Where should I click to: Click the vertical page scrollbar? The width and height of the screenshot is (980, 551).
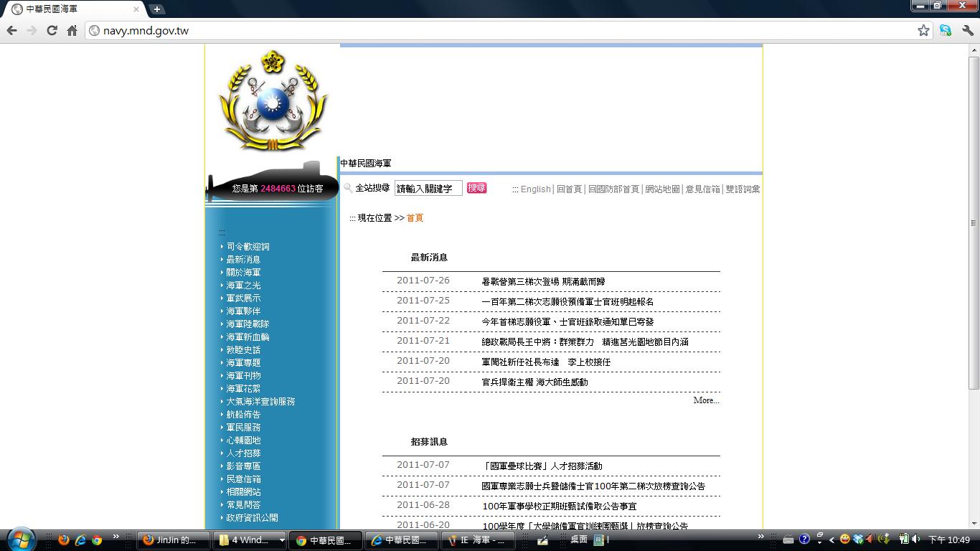(x=974, y=215)
